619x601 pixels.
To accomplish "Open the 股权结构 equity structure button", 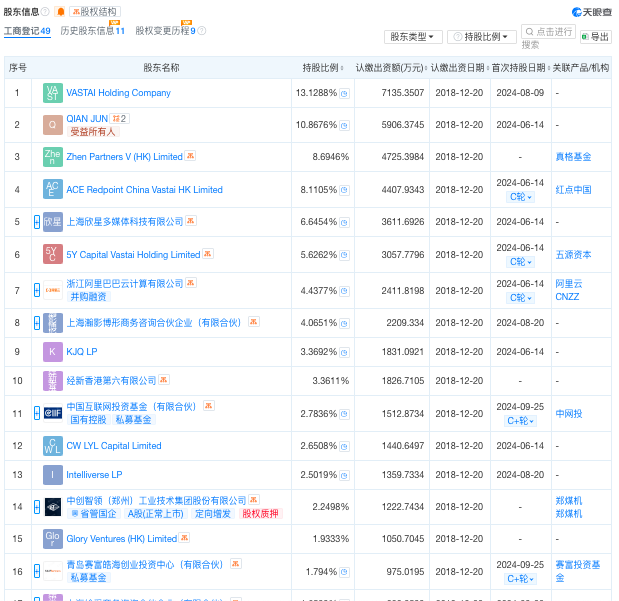I will (x=95, y=12).
